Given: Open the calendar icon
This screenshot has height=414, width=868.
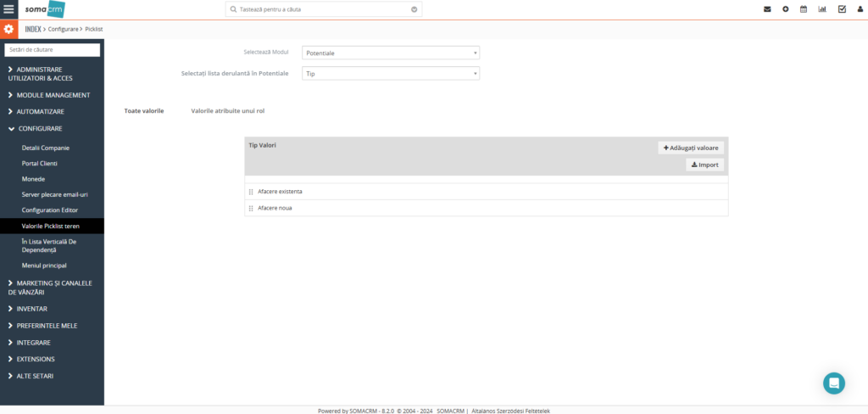Looking at the screenshot, I should pyautogui.click(x=804, y=9).
